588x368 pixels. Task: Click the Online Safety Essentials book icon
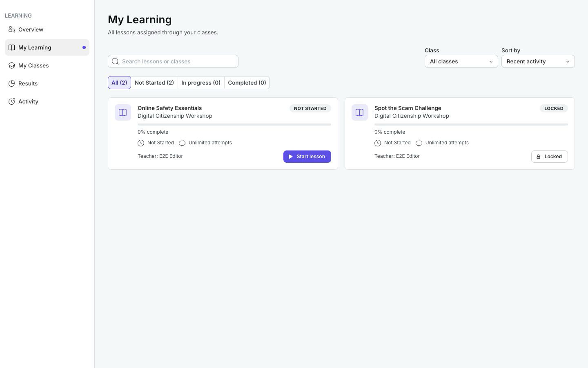click(x=123, y=112)
